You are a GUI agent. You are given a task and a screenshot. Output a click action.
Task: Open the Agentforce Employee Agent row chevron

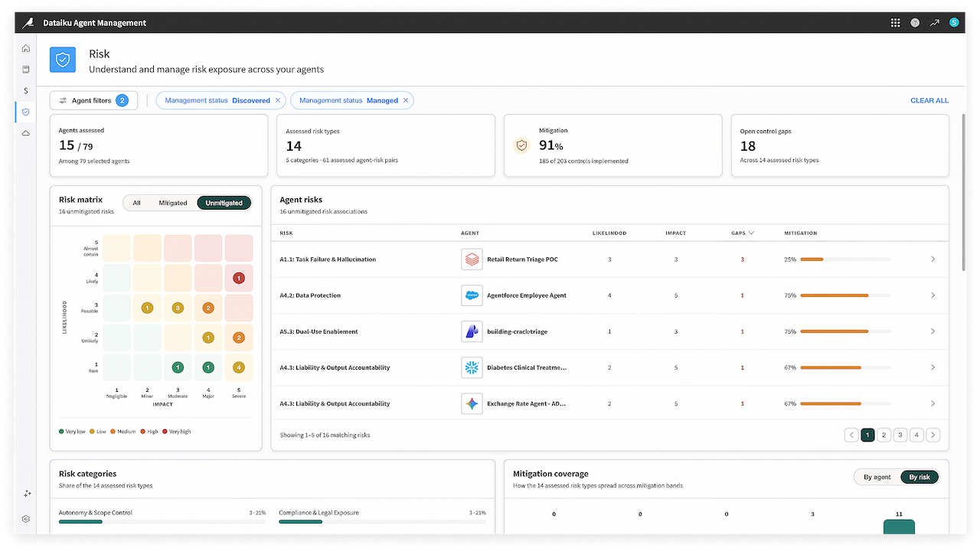[x=933, y=295]
